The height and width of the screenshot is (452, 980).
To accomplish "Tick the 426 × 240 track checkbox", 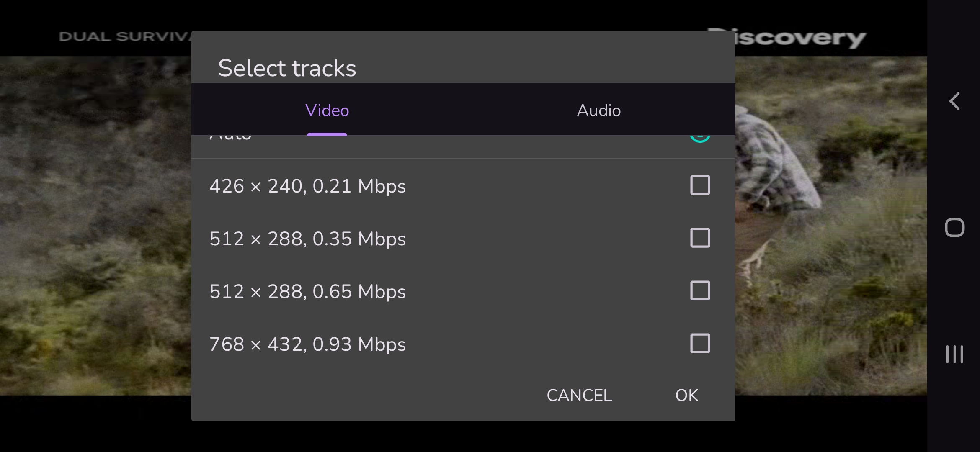I will pos(700,185).
